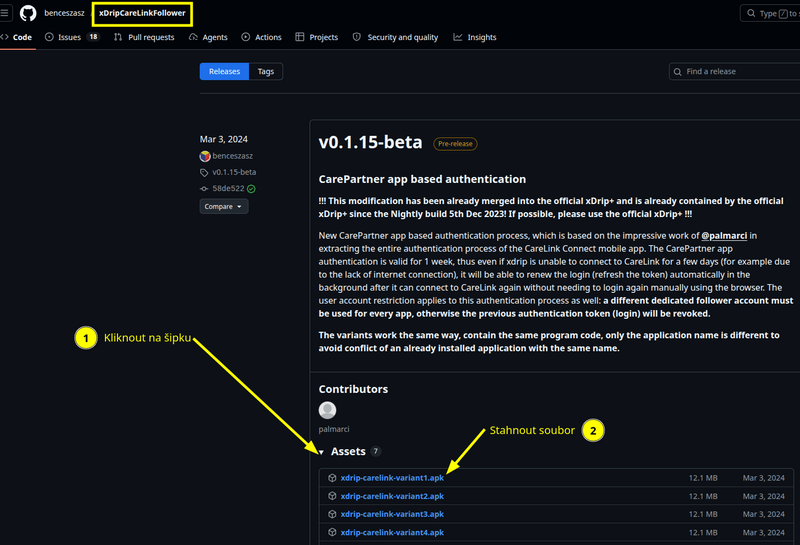Open the palmarci contributor avatar
Viewport: 800px width, 545px height.
click(328, 410)
